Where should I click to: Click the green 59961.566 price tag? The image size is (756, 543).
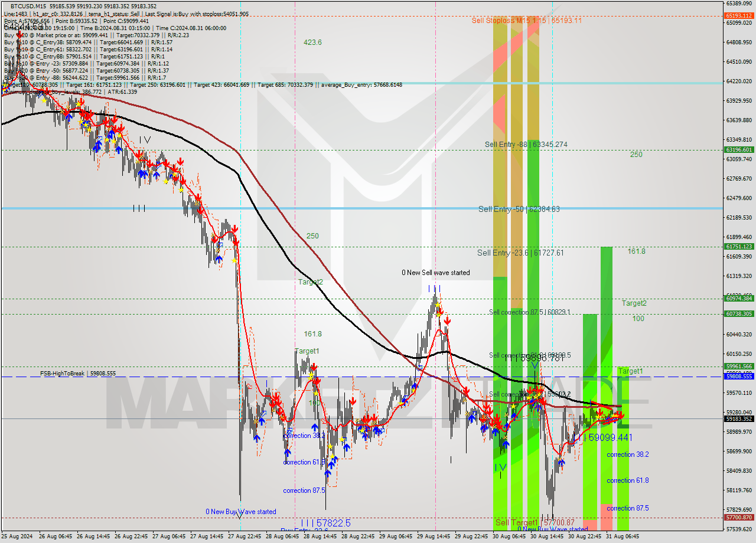pyautogui.click(x=739, y=366)
